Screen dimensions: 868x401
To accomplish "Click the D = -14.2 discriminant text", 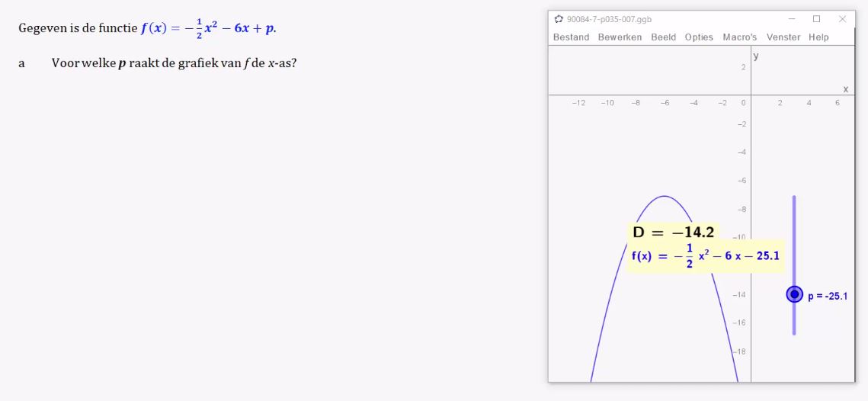I will click(673, 232).
